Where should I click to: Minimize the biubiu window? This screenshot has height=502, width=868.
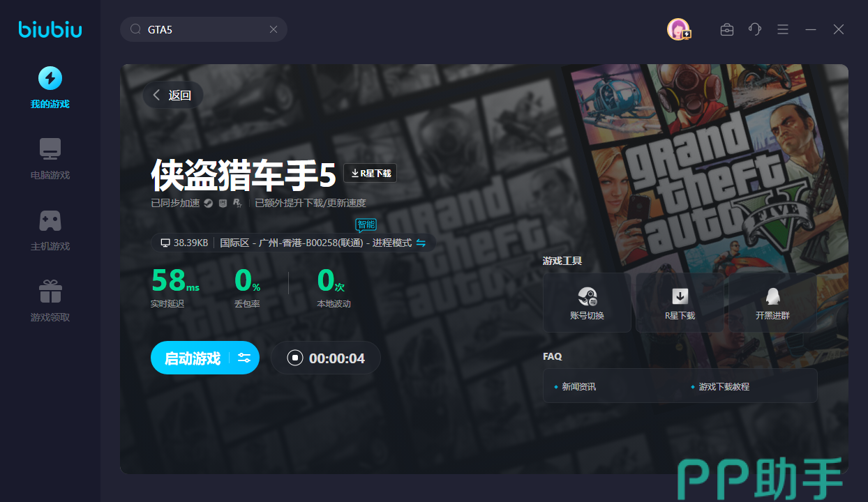pyautogui.click(x=811, y=29)
